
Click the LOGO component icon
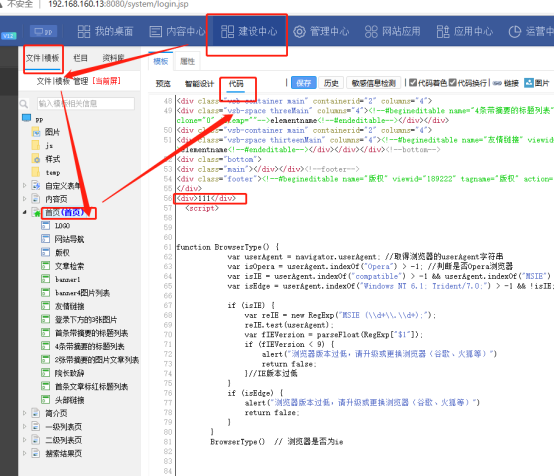(x=45, y=225)
